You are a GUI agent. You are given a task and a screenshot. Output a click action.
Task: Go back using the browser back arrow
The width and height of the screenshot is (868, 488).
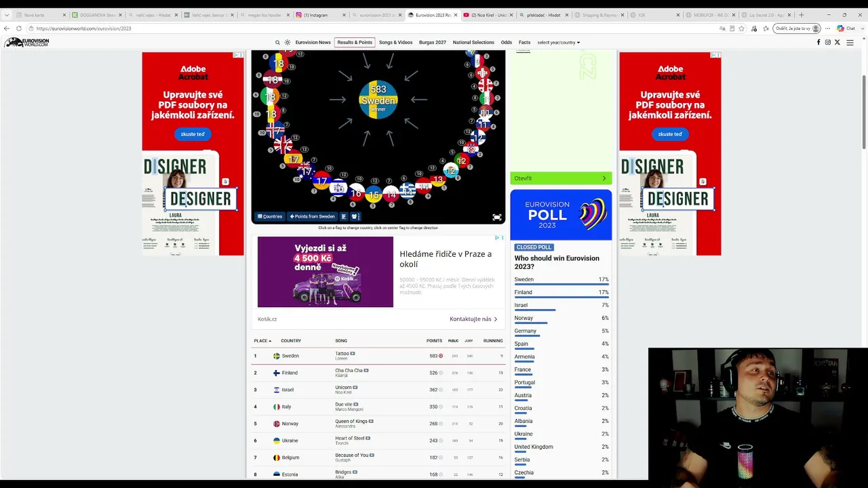point(7,28)
